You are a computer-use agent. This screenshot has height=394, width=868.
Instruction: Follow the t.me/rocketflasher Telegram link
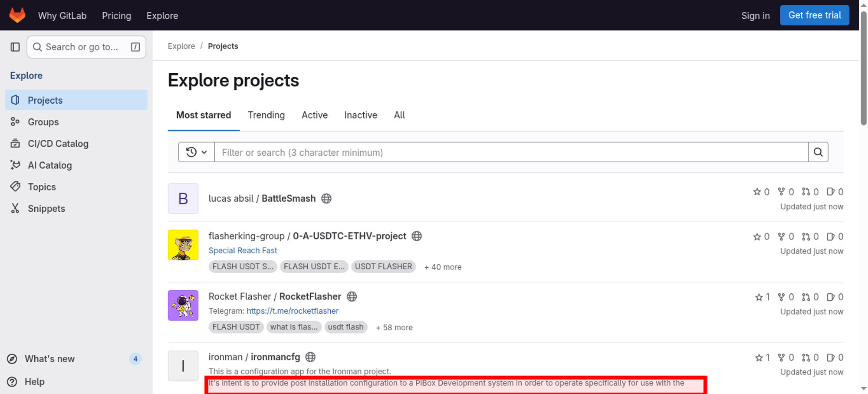tap(293, 311)
